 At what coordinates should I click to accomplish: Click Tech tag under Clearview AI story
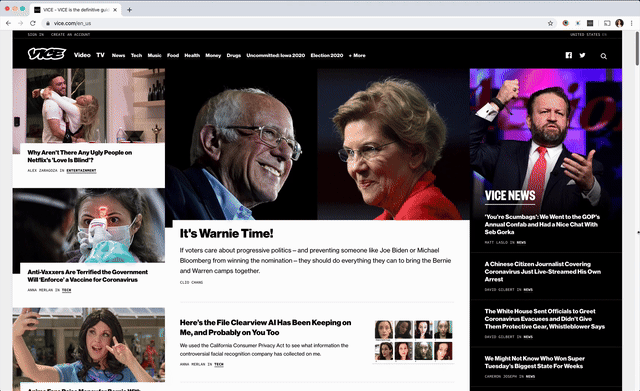click(219, 364)
